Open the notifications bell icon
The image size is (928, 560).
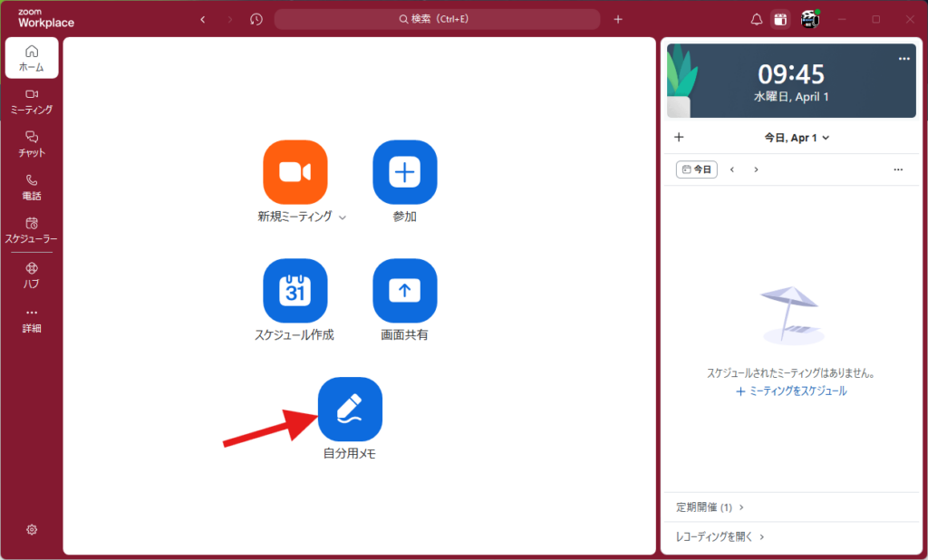click(757, 19)
